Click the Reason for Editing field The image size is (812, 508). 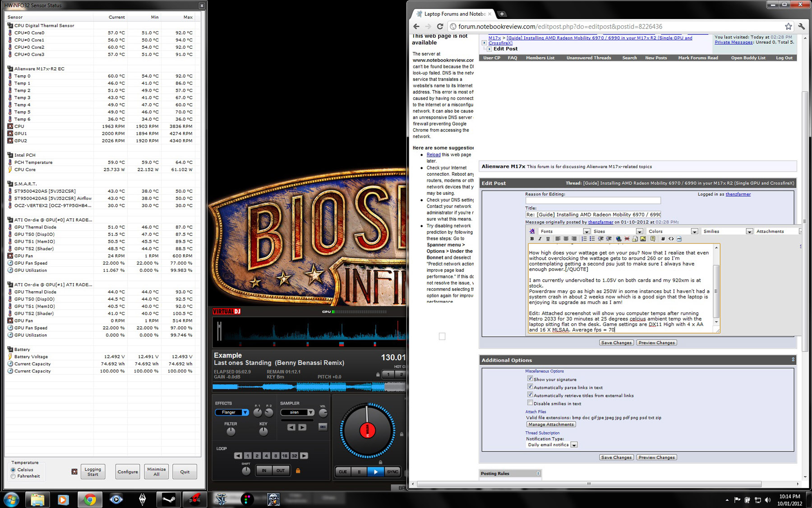click(x=593, y=200)
